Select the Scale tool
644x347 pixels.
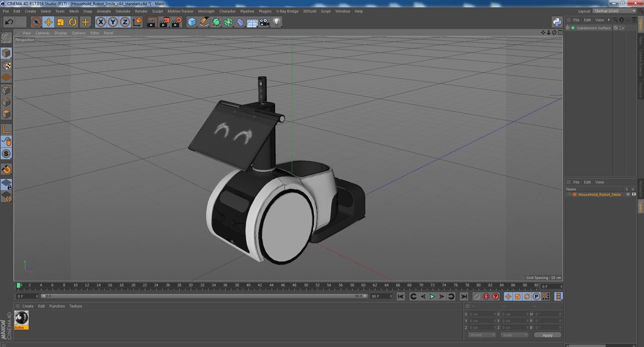[x=60, y=22]
